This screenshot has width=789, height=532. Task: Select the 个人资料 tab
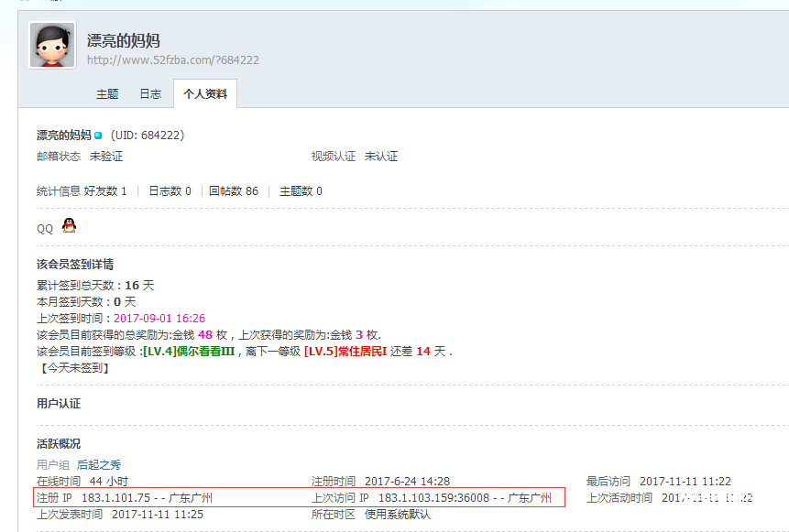[x=205, y=94]
